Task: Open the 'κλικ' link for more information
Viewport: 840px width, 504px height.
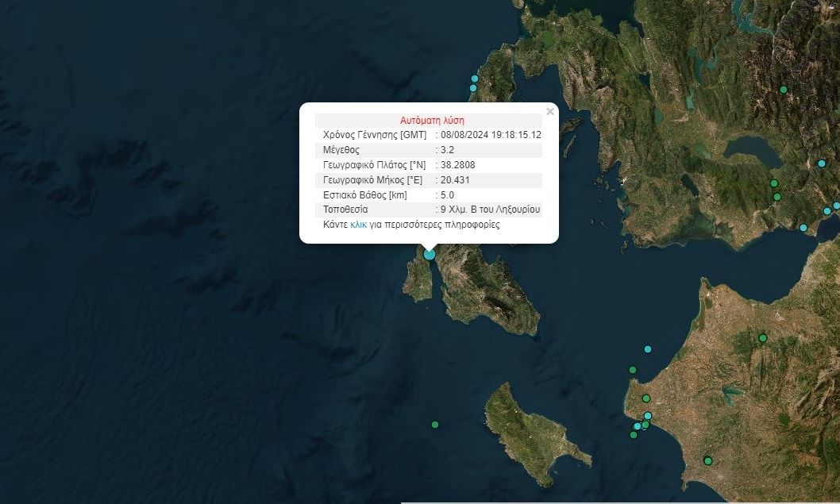Action: pyautogui.click(x=358, y=225)
